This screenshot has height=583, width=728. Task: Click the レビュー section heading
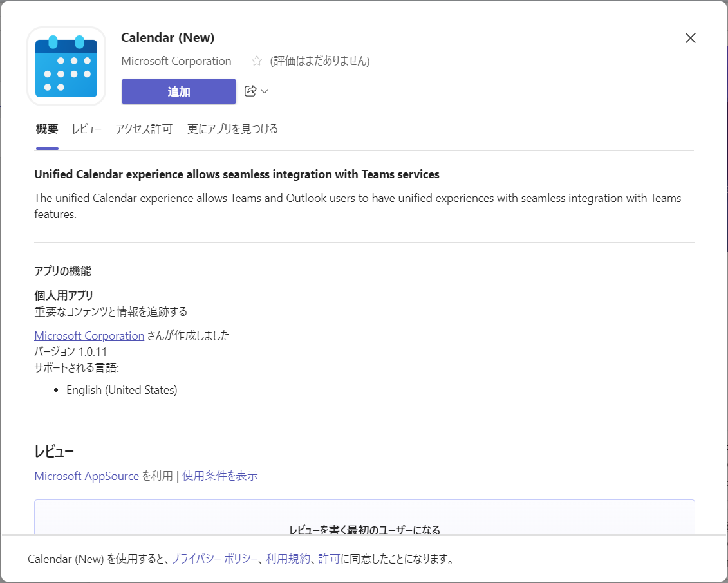[54, 451]
